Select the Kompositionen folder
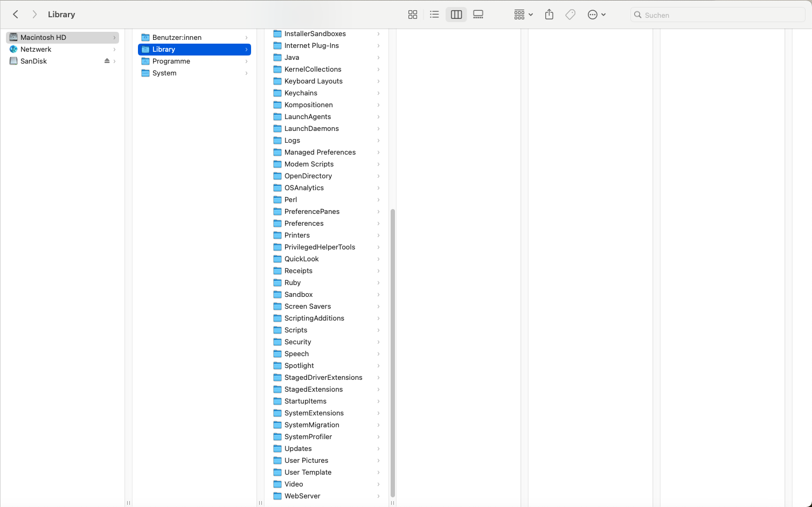This screenshot has width=812, height=507. [327, 105]
